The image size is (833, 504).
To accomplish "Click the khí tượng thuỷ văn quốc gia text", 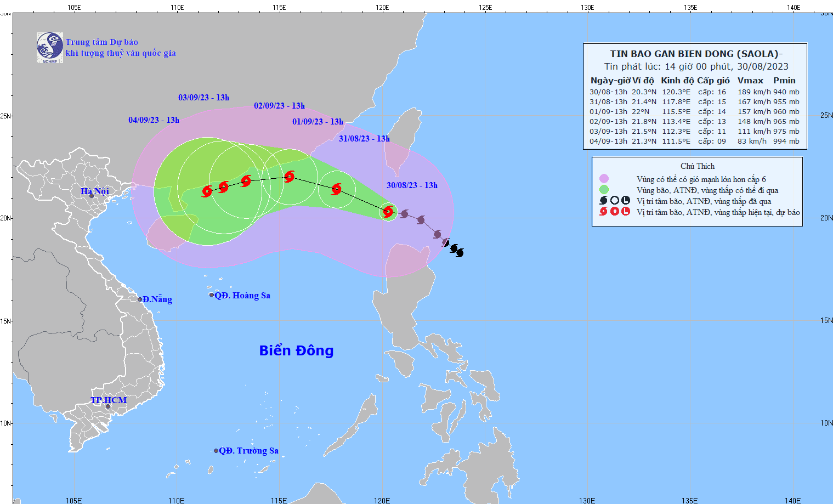I will (x=121, y=53).
